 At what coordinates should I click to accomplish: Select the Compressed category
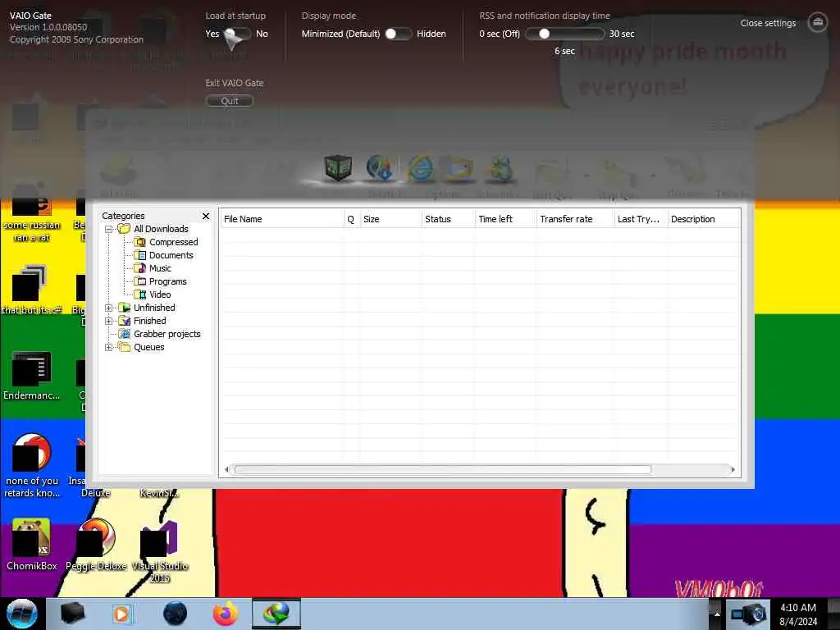173,242
